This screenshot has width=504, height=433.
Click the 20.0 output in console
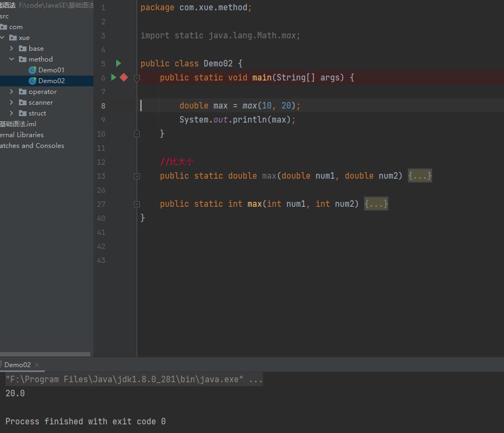click(x=15, y=393)
